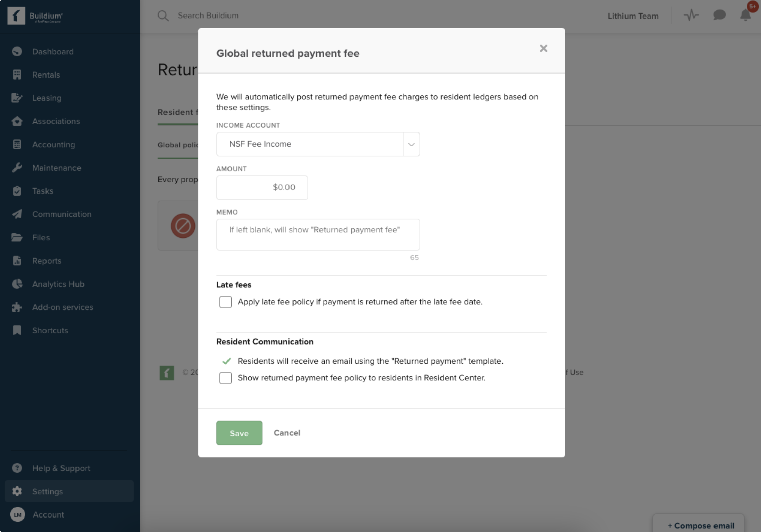
Task: Open Analytics Hub via its pie chart icon
Action: (x=17, y=284)
